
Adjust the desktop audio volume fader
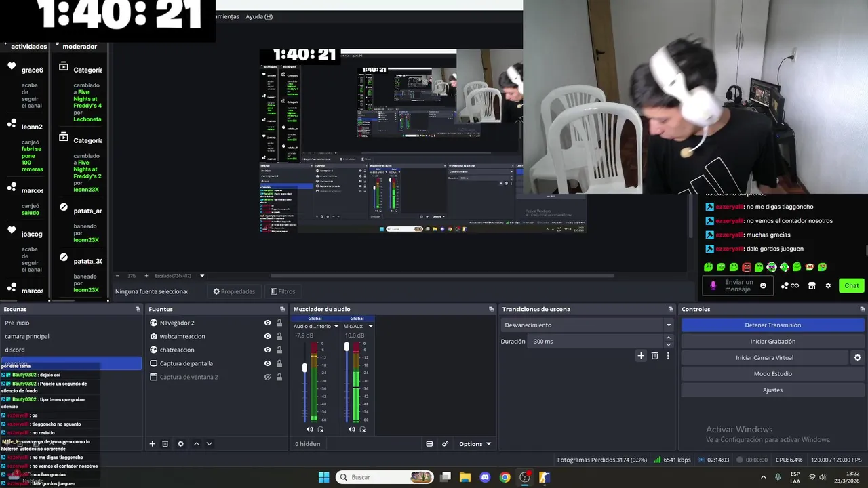304,367
